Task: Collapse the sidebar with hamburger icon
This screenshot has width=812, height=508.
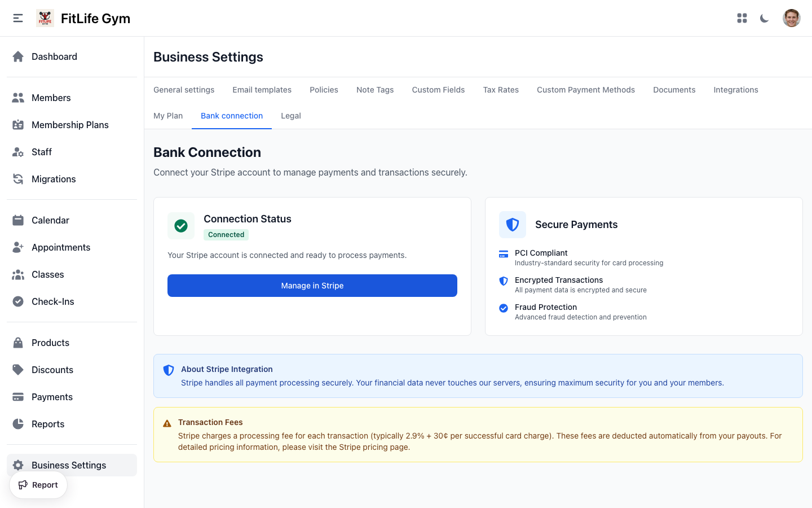Action: click(17, 17)
